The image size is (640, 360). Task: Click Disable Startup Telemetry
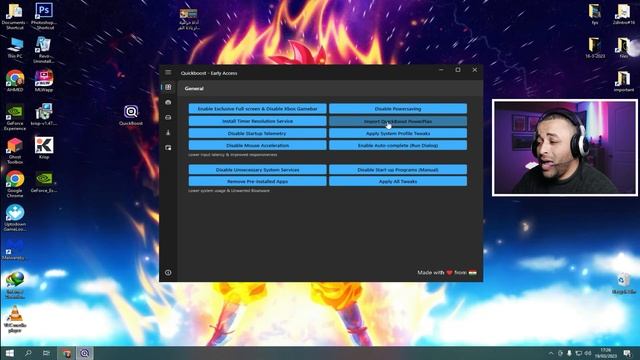258,133
